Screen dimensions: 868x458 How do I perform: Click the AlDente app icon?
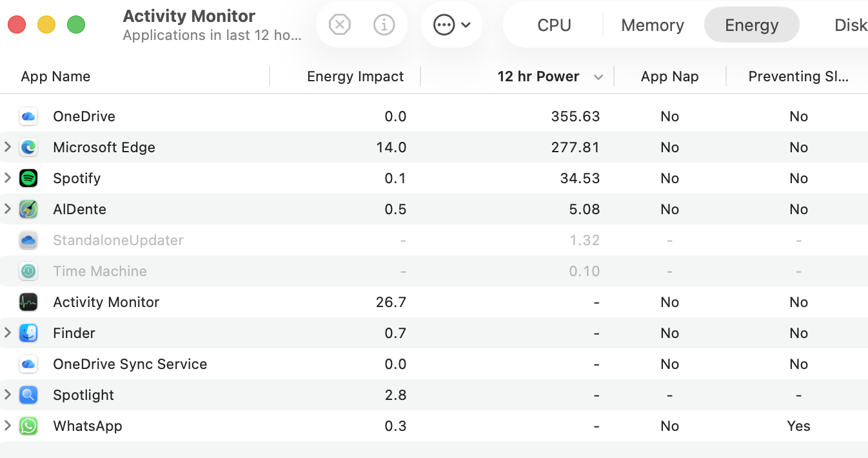[x=28, y=209]
